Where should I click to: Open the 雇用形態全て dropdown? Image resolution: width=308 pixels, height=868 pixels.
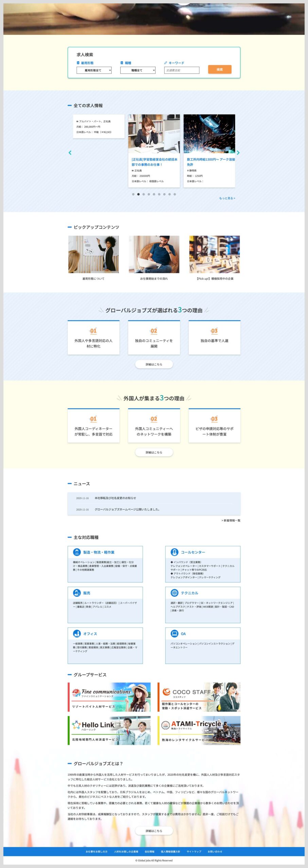(x=94, y=70)
